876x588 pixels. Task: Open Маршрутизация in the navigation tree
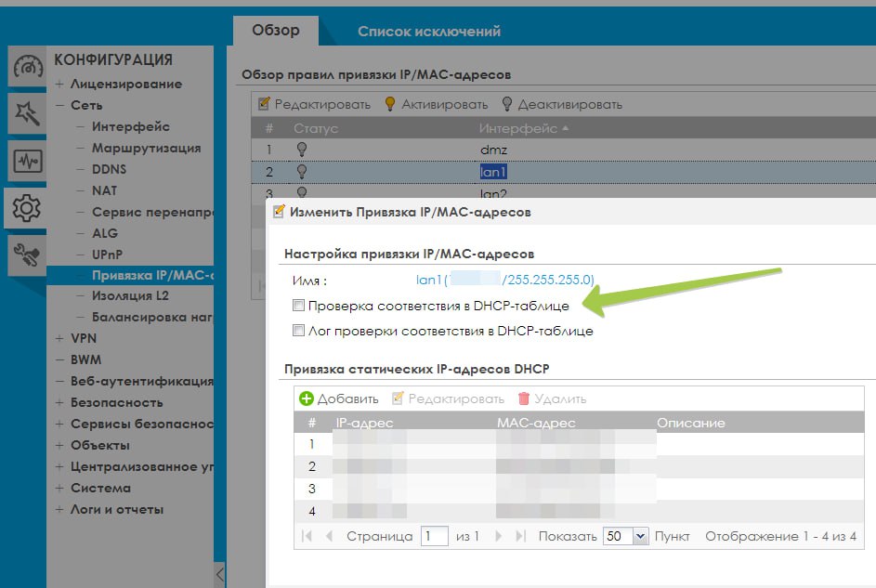pyautogui.click(x=147, y=148)
